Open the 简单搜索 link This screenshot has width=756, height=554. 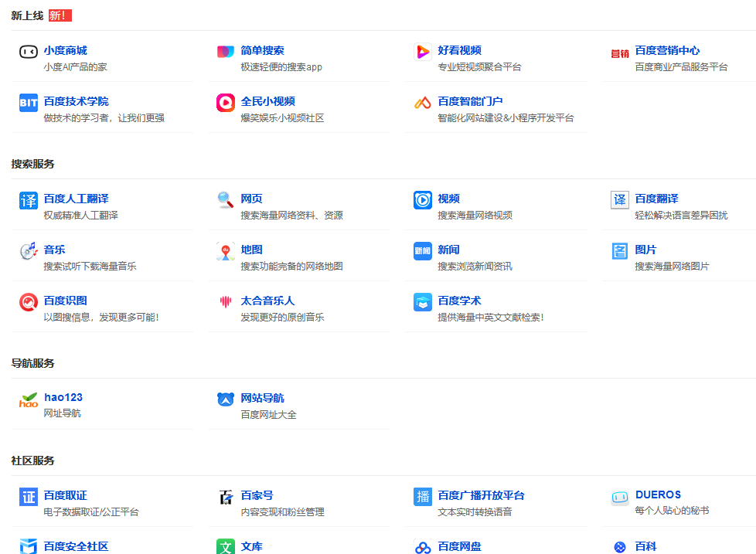pos(262,50)
